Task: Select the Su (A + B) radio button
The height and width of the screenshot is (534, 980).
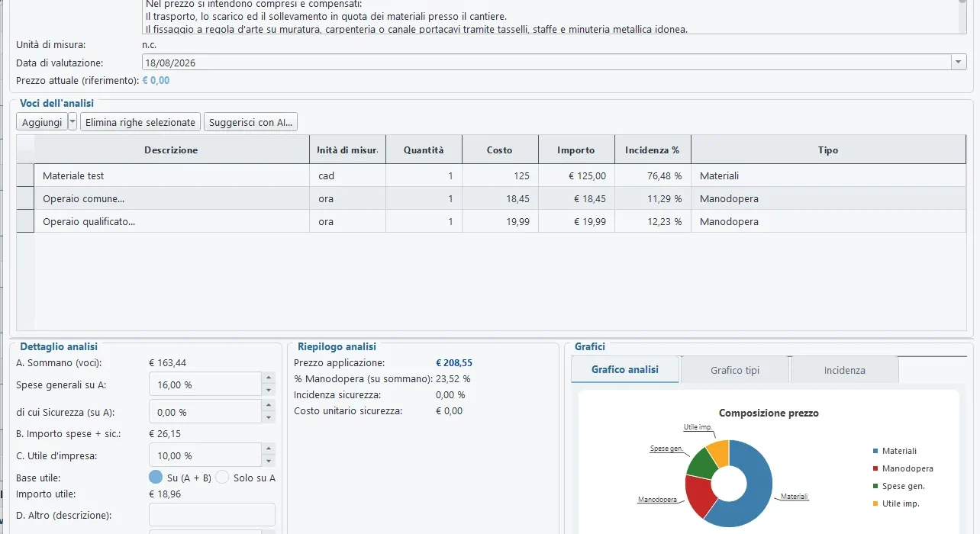Action: (x=156, y=478)
